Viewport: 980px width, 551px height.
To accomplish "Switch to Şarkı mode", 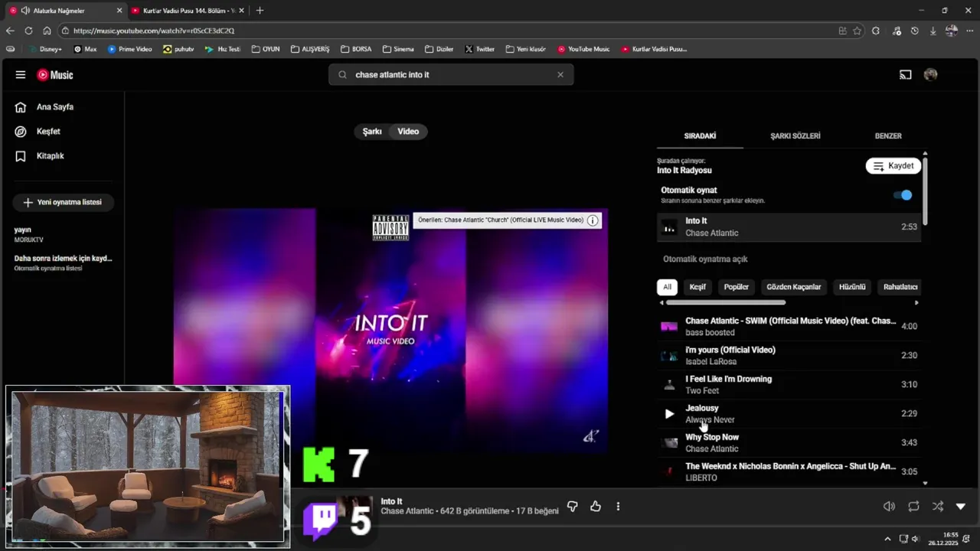I will [x=372, y=132].
